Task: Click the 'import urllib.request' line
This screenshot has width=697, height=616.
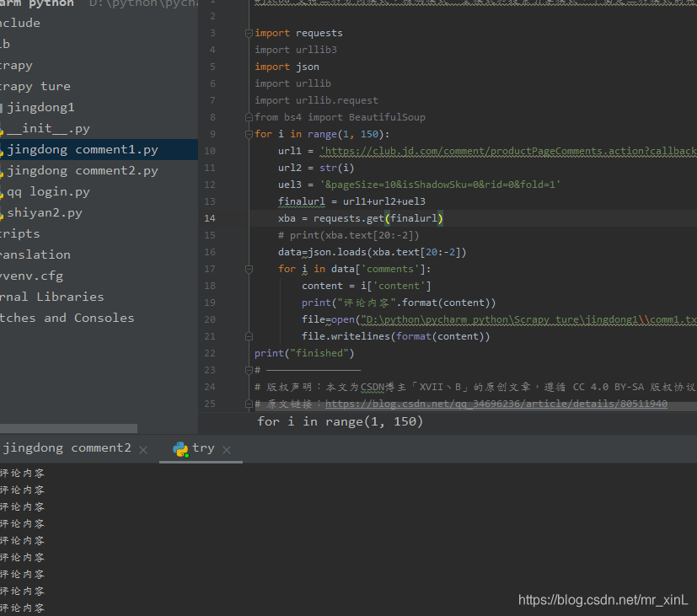Action: 316,100
